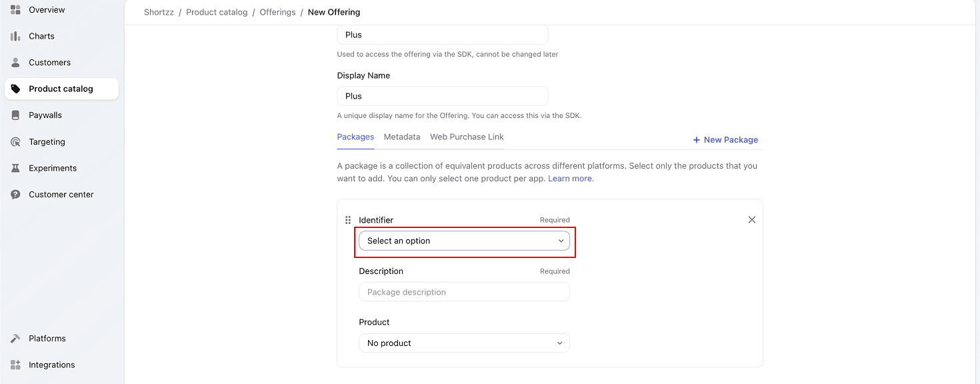
Task: Click the Customer center question icon
Action: (15, 195)
